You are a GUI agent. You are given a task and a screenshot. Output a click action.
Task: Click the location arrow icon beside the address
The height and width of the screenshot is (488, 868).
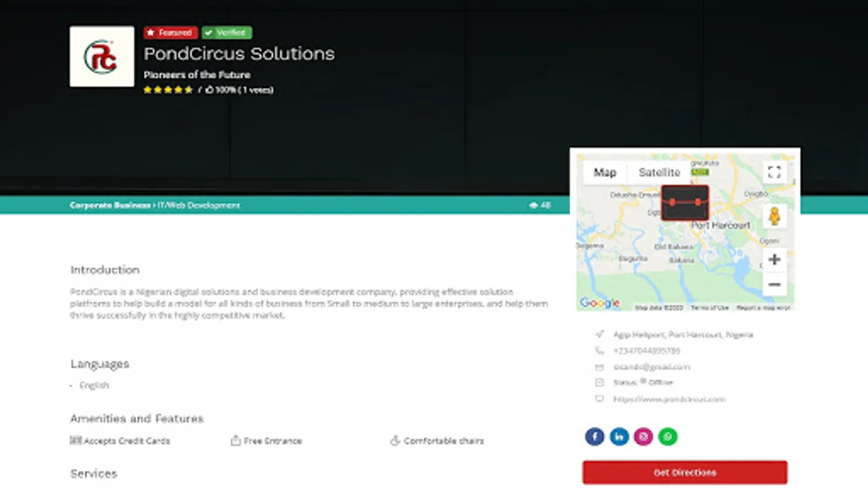click(x=599, y=334)
